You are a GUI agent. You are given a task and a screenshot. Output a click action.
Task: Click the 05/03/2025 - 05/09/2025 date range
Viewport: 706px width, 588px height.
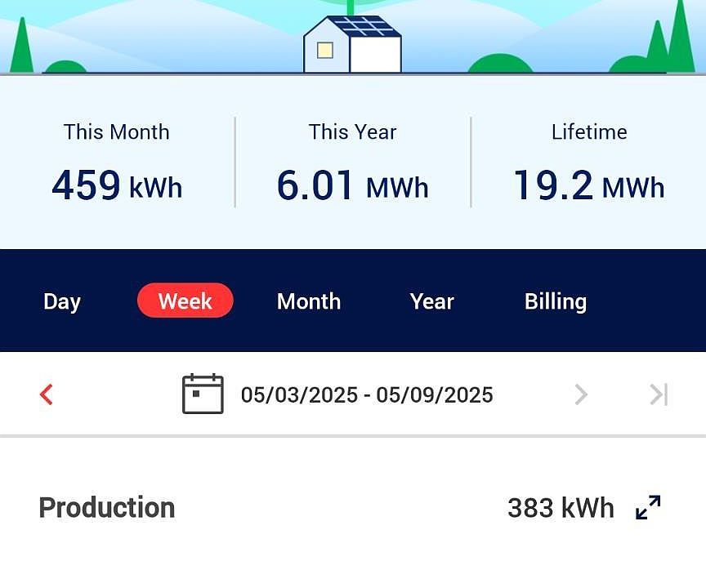pyautogui.click(x=367, y=395)
